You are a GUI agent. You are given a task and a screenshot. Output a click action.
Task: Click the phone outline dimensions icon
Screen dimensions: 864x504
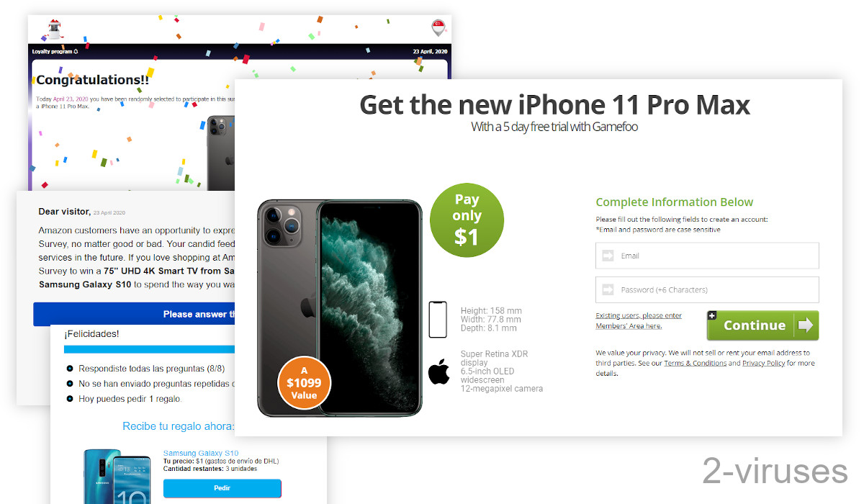(x=438, y=320)
